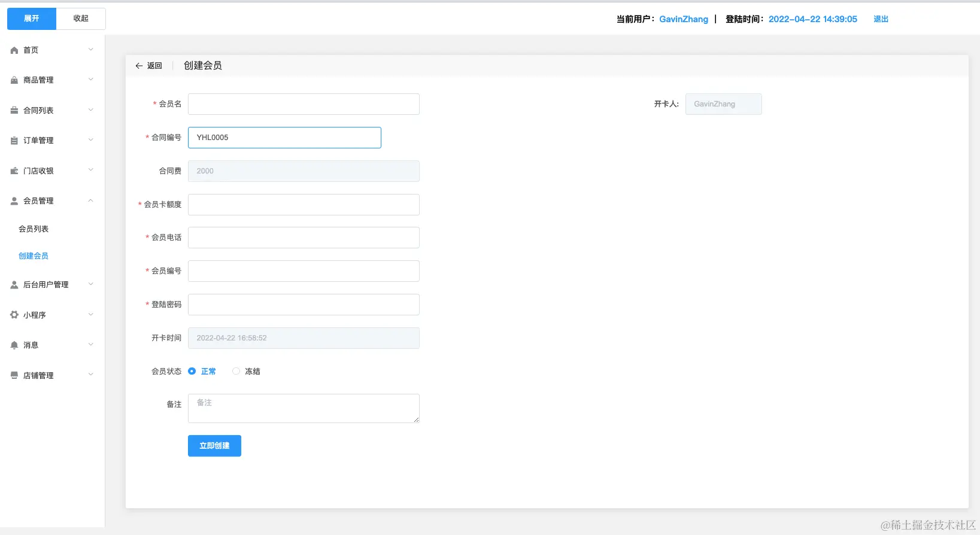Click the person icon for 会员管理

[14, 201]
